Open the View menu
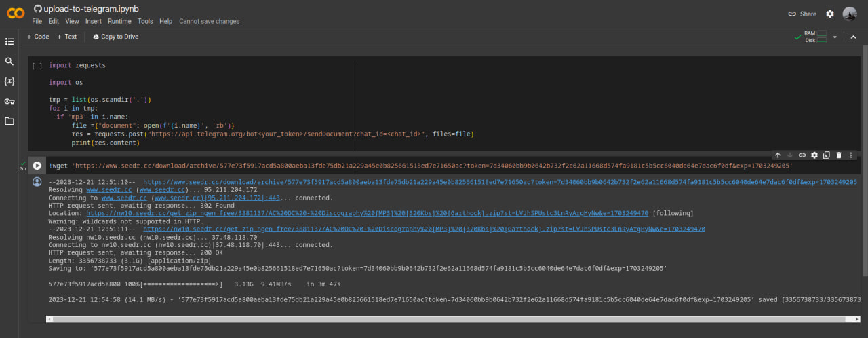Screen dimensions: 868x338 tap(72, 22)
